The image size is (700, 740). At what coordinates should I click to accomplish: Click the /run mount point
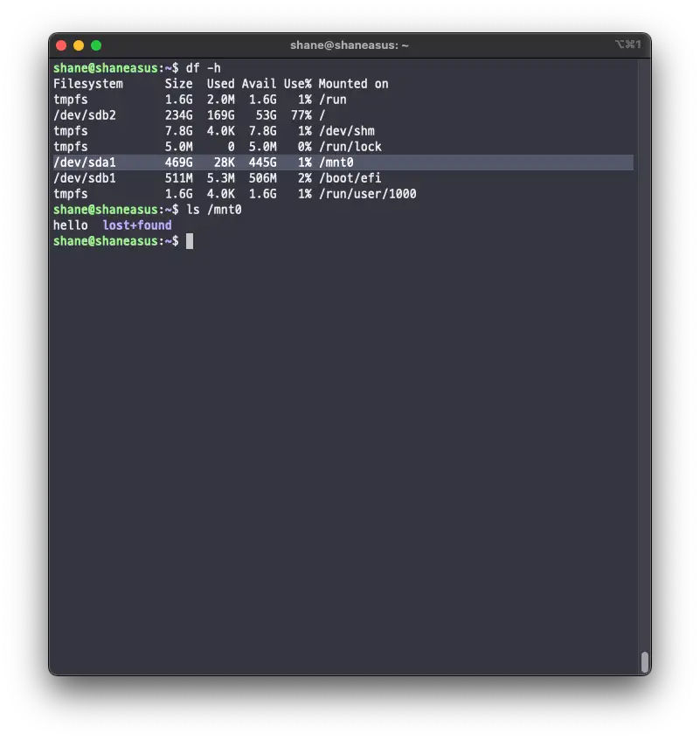pyautogui.click(x=332, y=100)
